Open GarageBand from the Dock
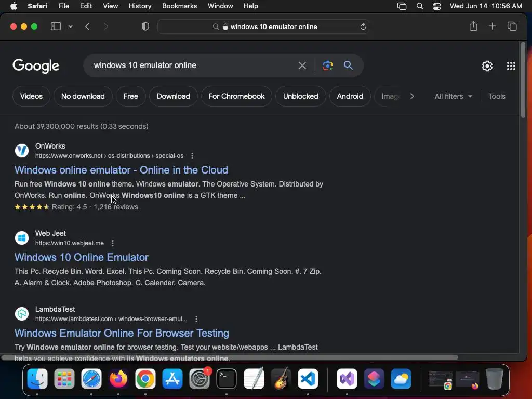Image resolution: width=532 pixels, height=399 pixels. [281, 379]
